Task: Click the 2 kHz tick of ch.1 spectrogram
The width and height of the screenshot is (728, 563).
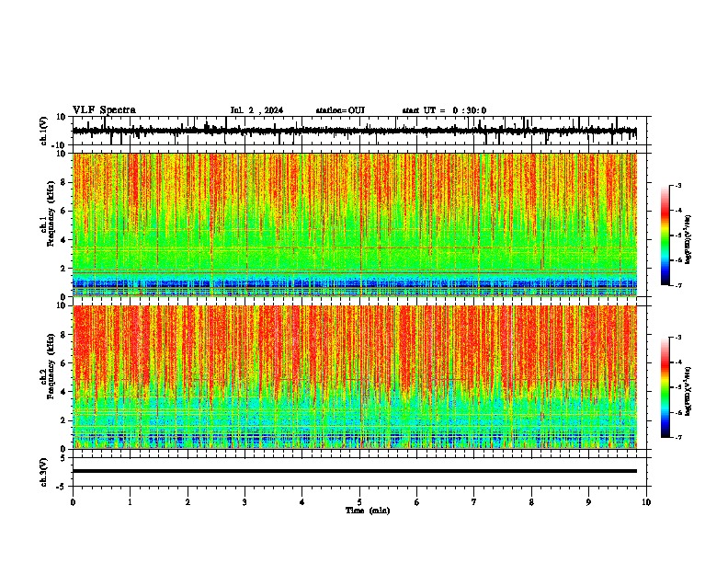Action: pyautogui.click(x=63, y=268)
